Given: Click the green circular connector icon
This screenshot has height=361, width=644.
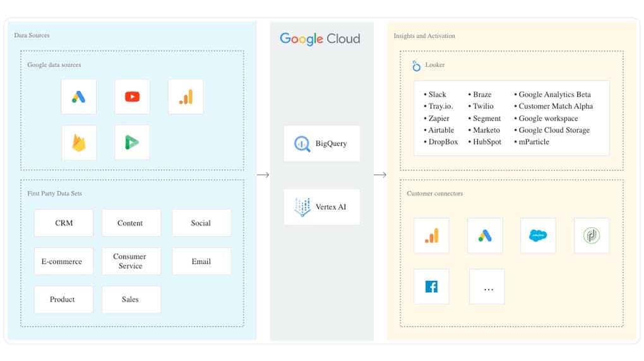Looking at the screenshot, I should tap(592, 235).
